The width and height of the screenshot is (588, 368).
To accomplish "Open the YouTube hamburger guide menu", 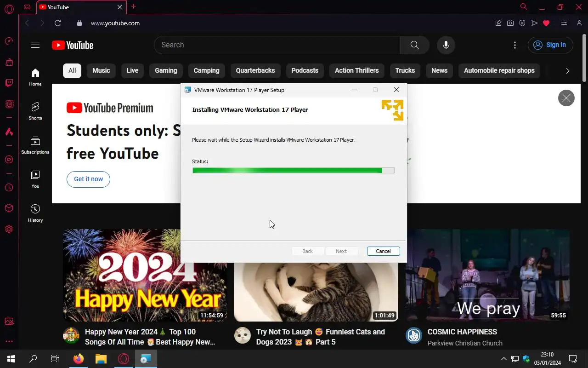I will [35, 45].
